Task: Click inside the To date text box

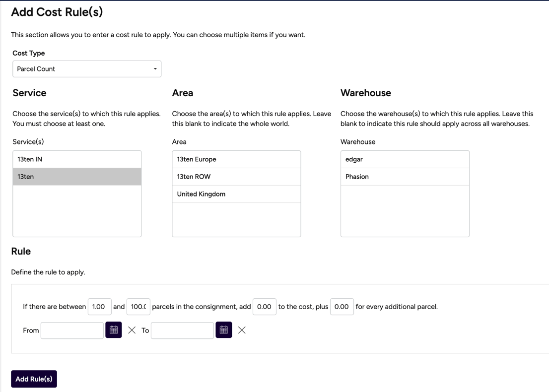Action: [x=182, y=329]
